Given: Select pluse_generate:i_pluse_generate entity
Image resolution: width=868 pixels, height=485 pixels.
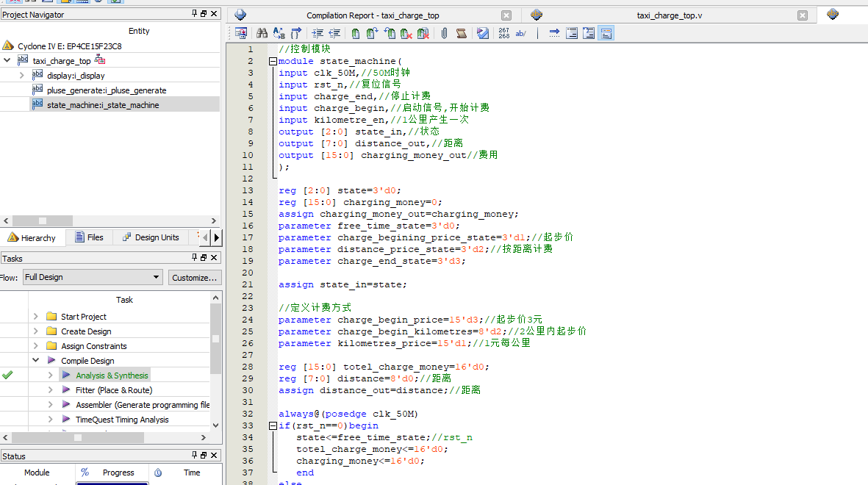Looking at the screenshot, I should coord(107,90).
